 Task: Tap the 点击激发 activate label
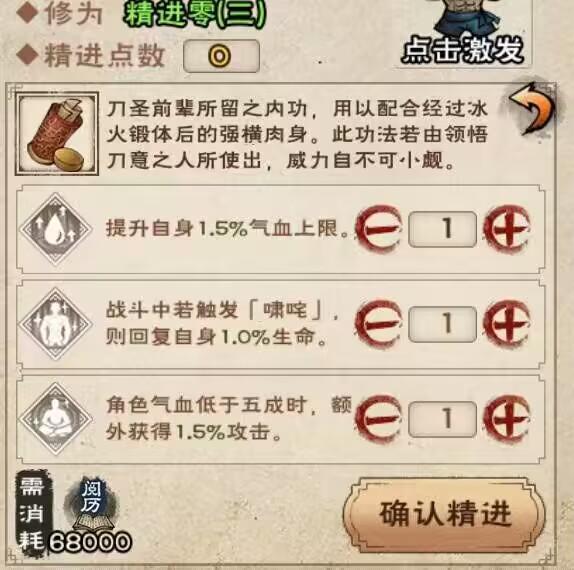pyautogui.click(x=462, y=49)
